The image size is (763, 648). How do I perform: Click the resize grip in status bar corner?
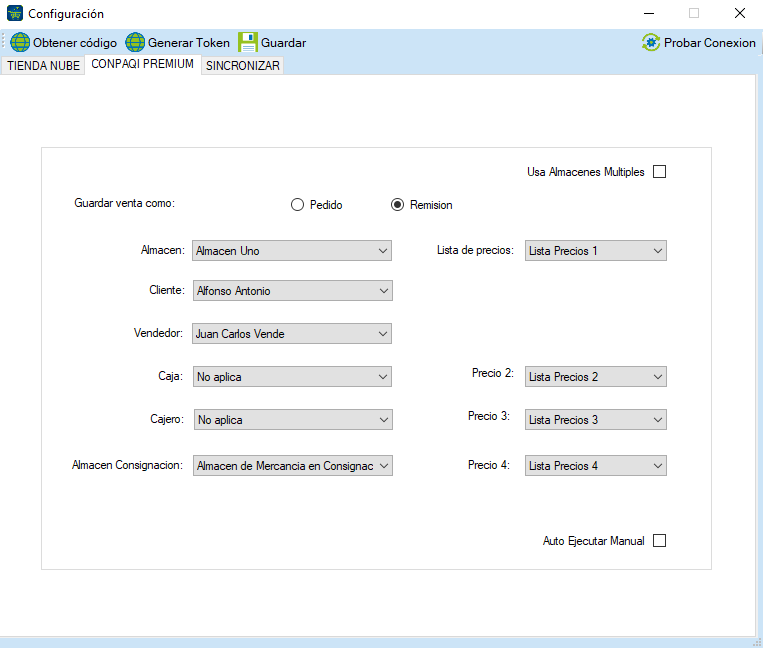(757, 643)
